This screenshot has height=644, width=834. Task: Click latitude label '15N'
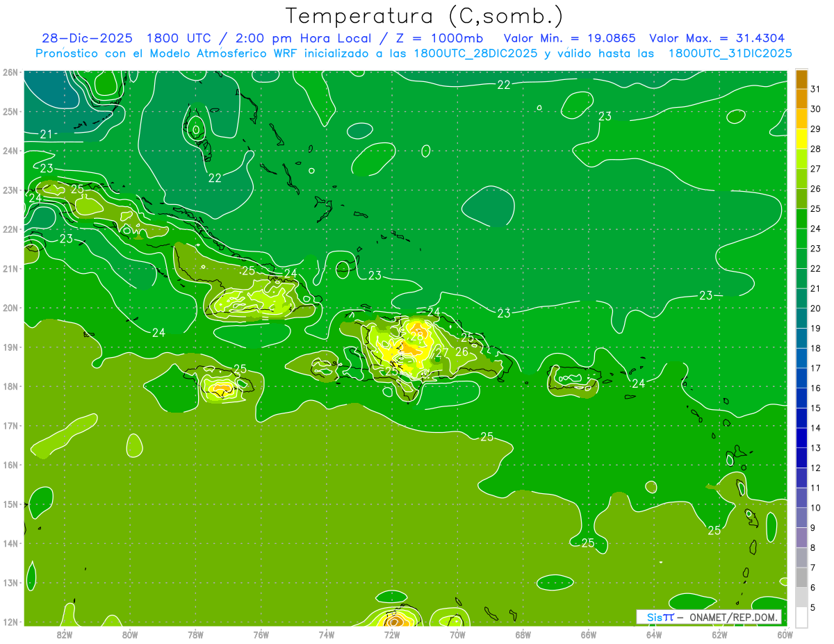pyautogui.click(x=10, y=504)
